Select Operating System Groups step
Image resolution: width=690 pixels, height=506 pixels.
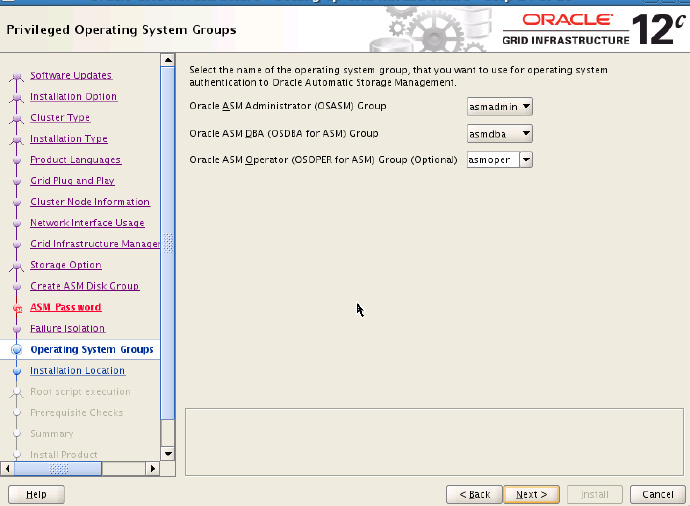tap(92, 350)
